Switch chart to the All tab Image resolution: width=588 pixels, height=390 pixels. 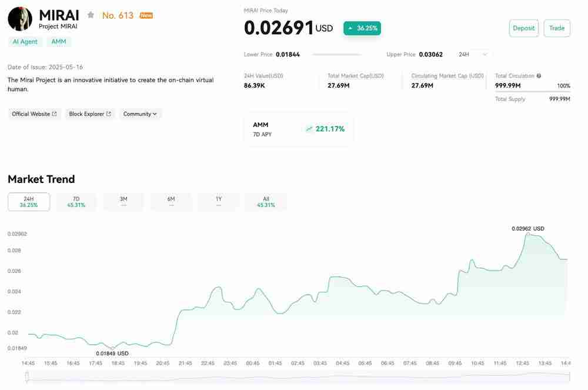click(x=266, y=202)
